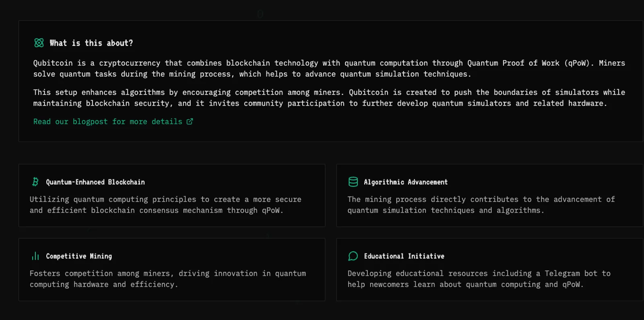Click the words 'Quantum Proof of Work (qPoW)'

pos(528,63)
